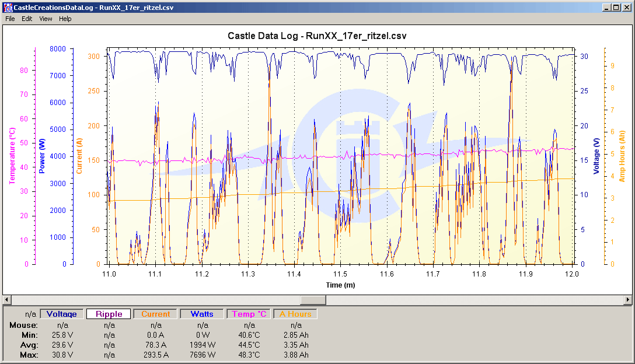Click the 11.0 time axis tick label
Screen dimensions: 635x364
(x=109, y=274)
